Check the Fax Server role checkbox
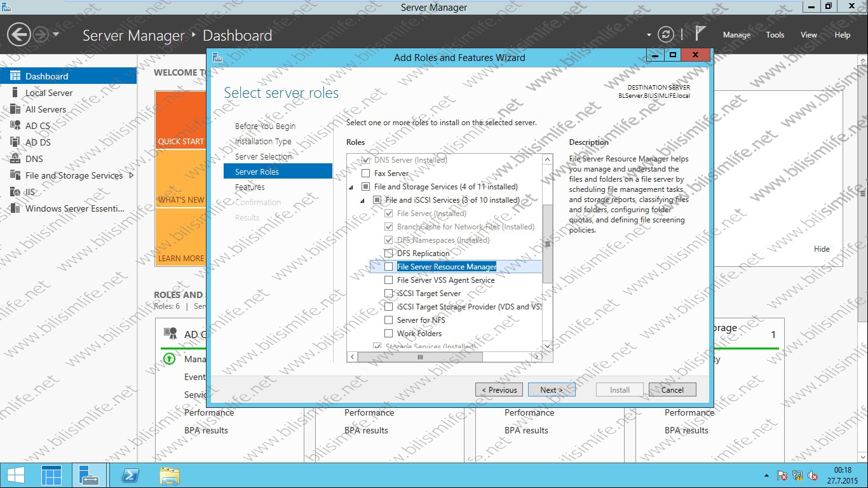868x488 pixels. click(365, 173)
